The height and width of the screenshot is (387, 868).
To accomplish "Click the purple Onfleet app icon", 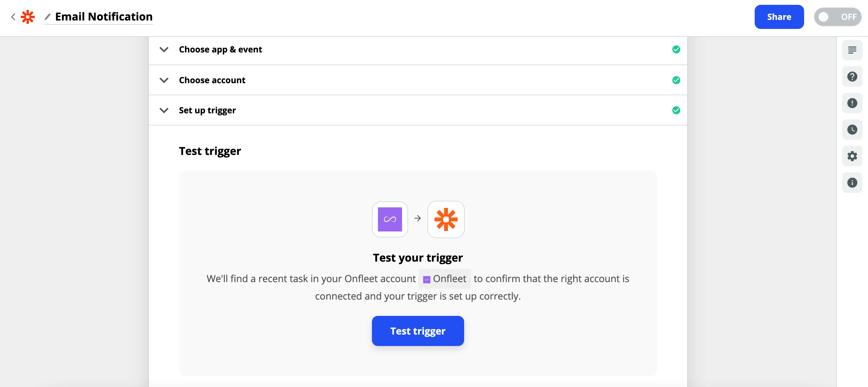I will pos(390,219).
